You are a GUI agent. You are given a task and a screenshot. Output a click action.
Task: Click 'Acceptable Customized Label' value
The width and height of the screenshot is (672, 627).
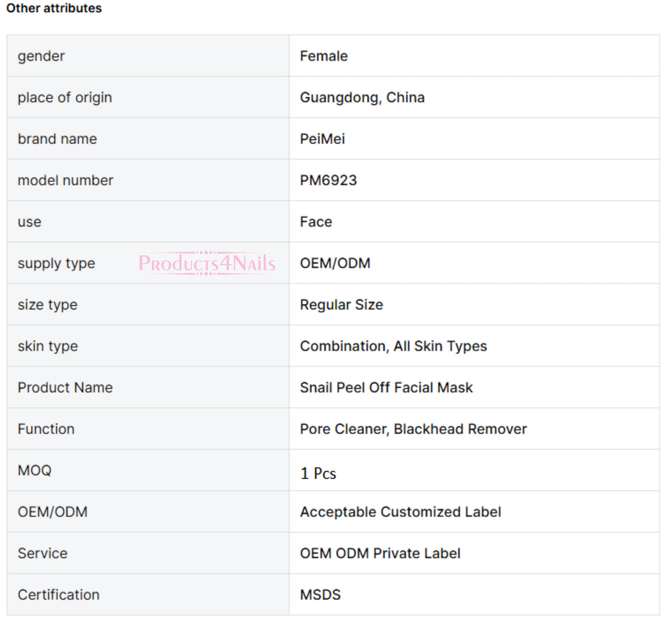400,512
